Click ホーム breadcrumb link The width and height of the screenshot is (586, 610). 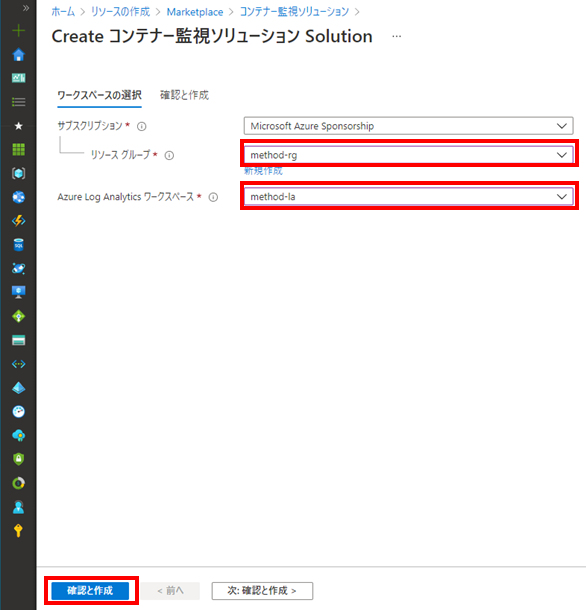[63, 12]
